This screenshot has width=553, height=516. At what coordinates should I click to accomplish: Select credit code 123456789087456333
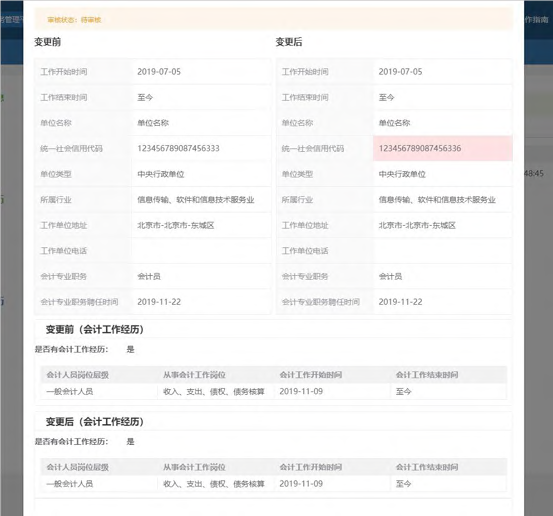click(x=178, y=148)
